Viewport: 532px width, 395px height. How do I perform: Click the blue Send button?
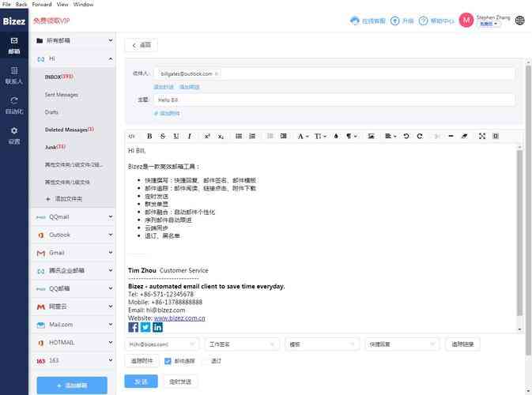(x=141, y=381)
